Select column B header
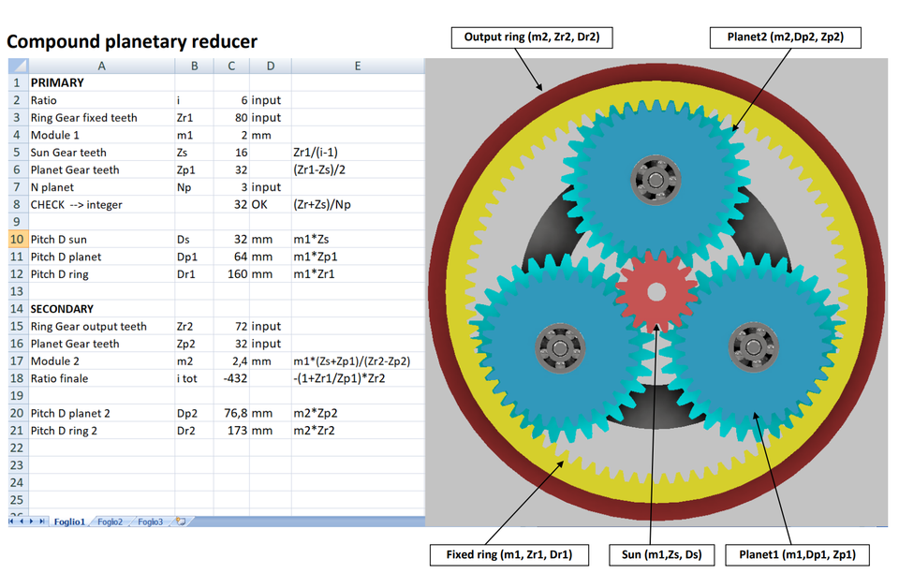The height and width of the screenshot is (588, 899). click(x=194, y=66)
